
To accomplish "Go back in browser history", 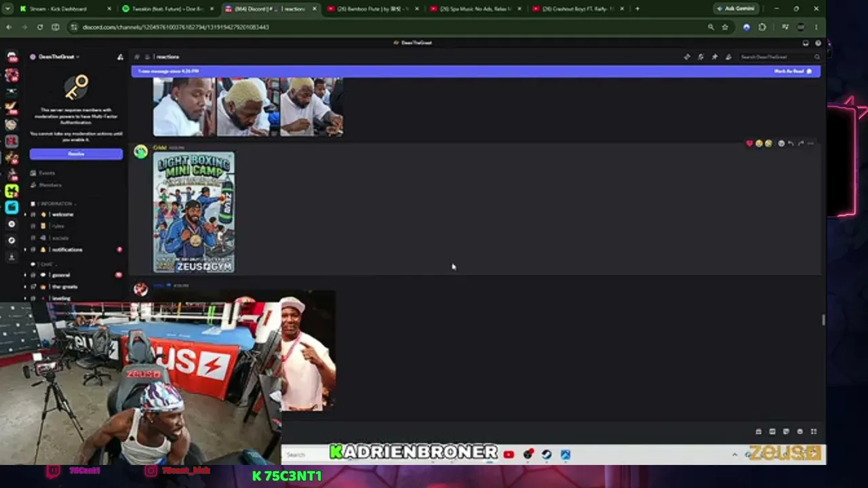I will pos(9,27).
